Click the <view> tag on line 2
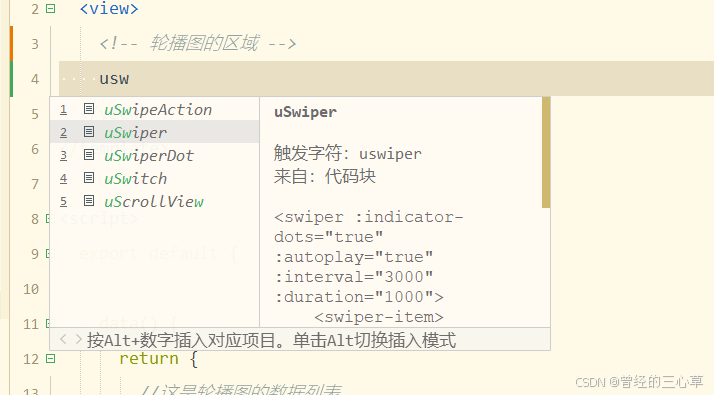714x395 pixels. coord(109,9)
